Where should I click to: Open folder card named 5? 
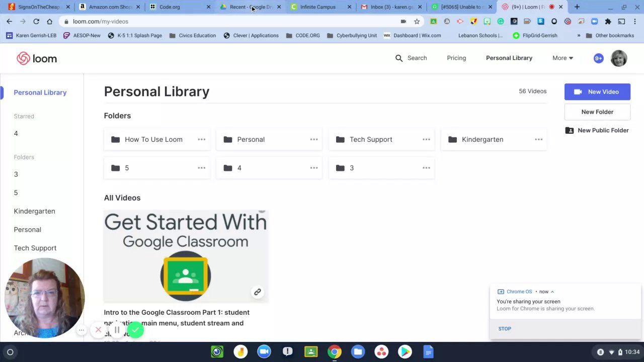157,168
